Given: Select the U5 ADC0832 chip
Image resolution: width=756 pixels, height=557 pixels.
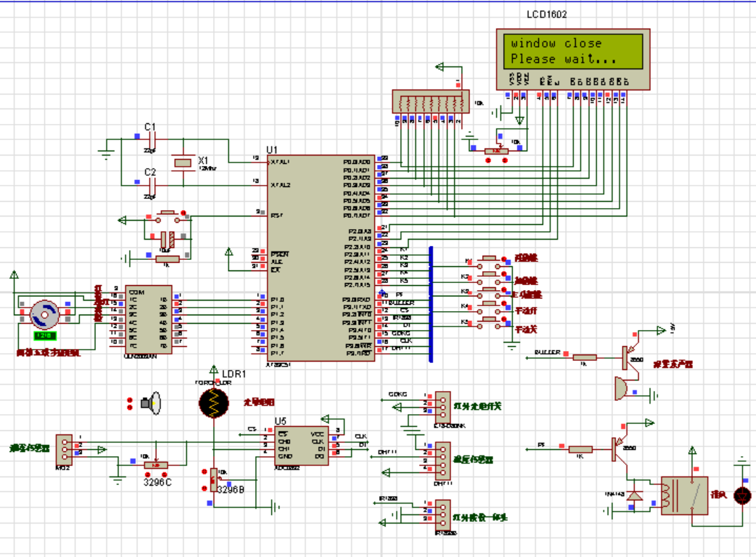Looking at the screenshot, I should [302, 445].
